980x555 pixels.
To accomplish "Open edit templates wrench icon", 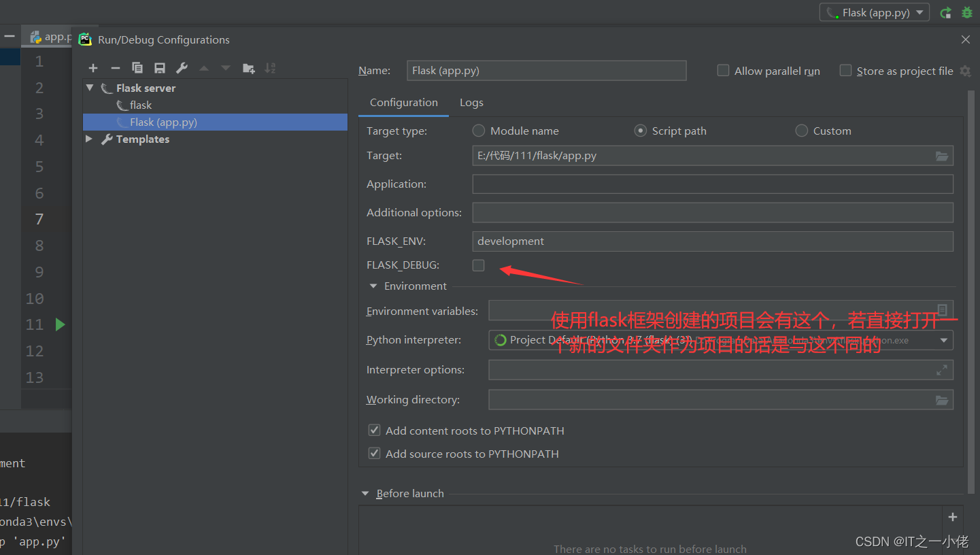I will tap(182, 68).
